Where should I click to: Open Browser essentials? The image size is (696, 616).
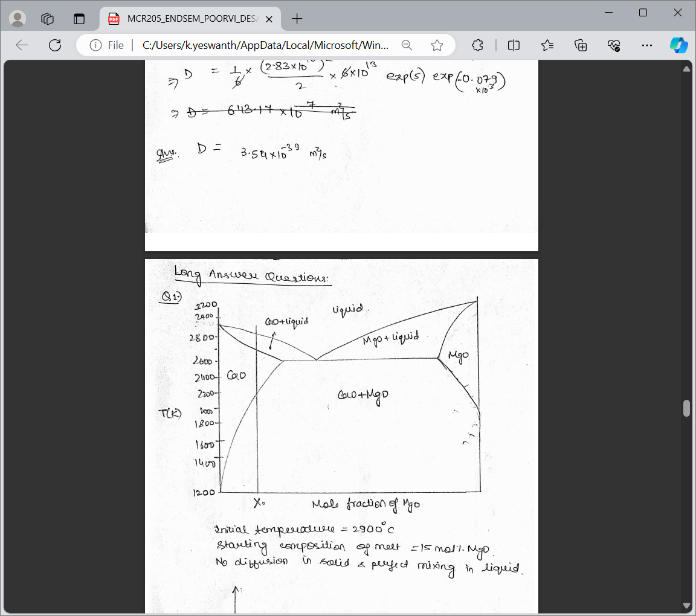613,45
